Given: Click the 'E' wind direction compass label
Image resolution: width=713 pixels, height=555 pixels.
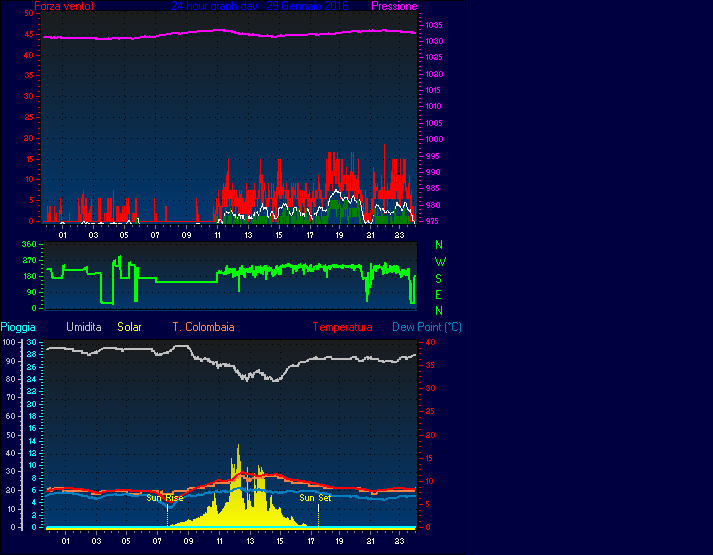Looking at the screenshot, I should tap(439, 294).
